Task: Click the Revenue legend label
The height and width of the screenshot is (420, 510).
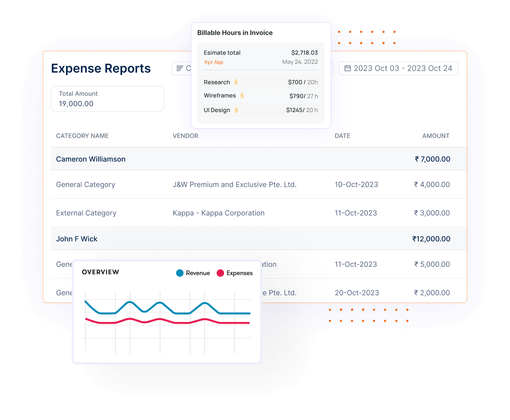Action: click(x=198, y=273)
